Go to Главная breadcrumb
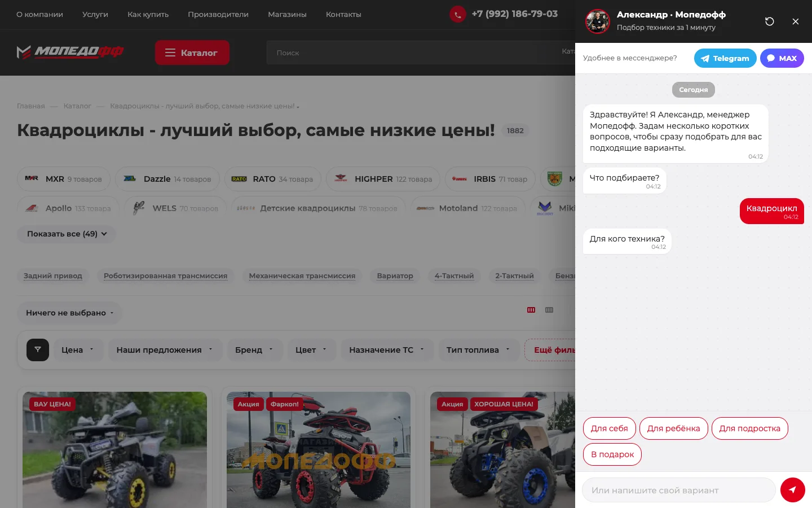 (x=31, y=106)
